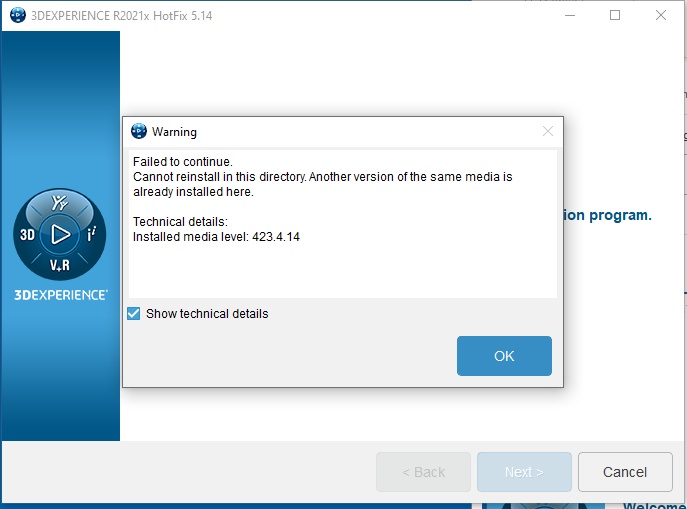The width and height of the screenshot is (687, 509).
Task: Close the 3DEXPERIENCE installer window
Action: coord(661,15)
